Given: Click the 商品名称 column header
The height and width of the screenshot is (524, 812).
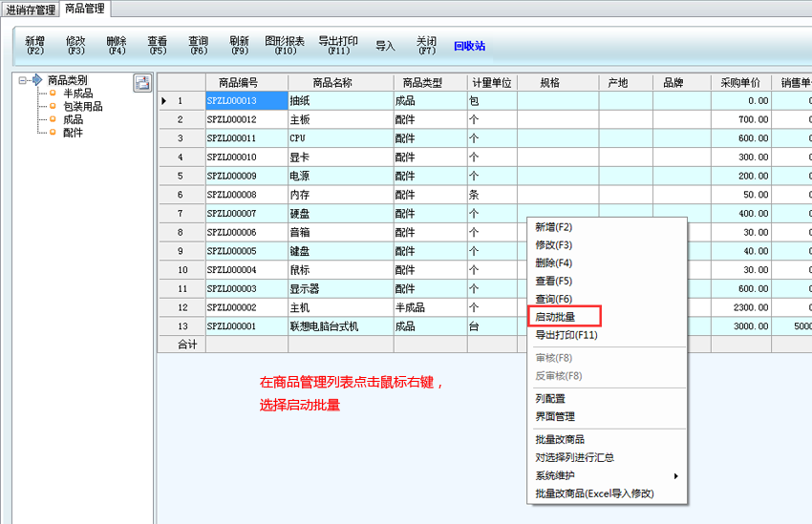Looking at the screenshot, I should pyautogui.click(x=339, y=83).
